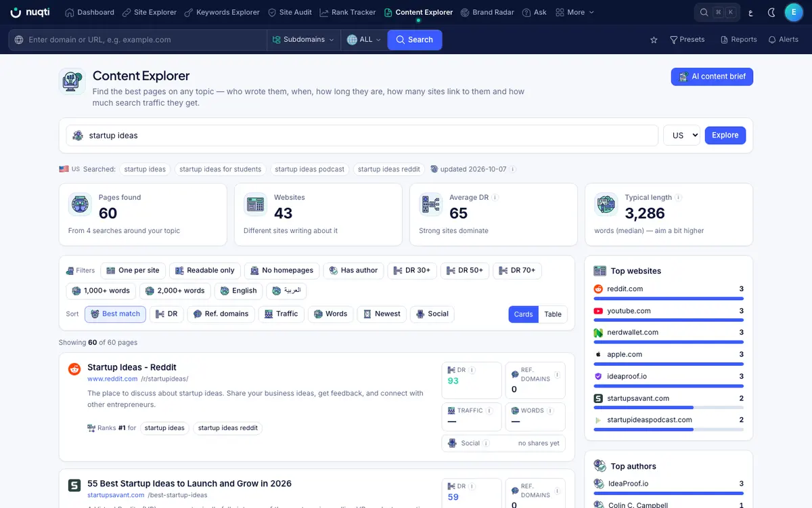Open Startup Ideas - Reddit result title
The image size is (812, 508).
[132, 367]
